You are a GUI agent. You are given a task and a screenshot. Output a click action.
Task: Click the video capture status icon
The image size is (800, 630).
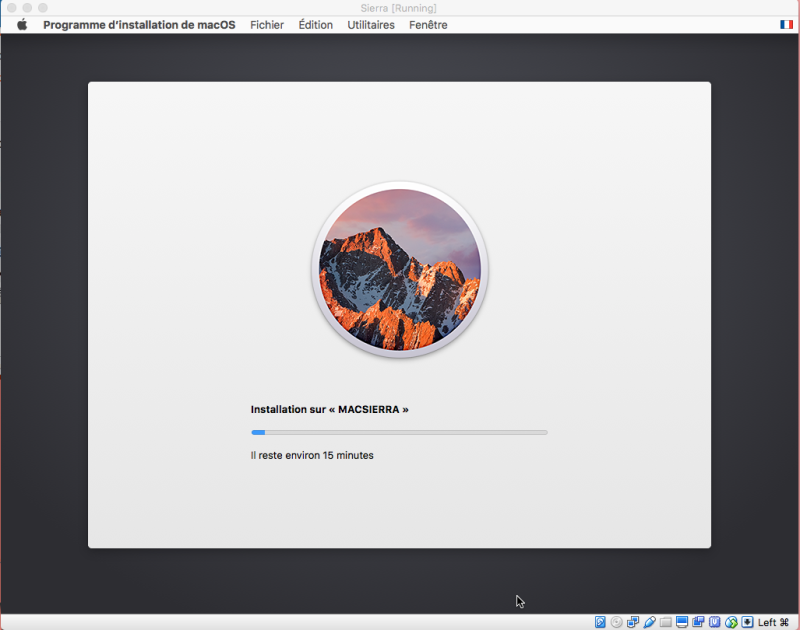tap(698, 622)
